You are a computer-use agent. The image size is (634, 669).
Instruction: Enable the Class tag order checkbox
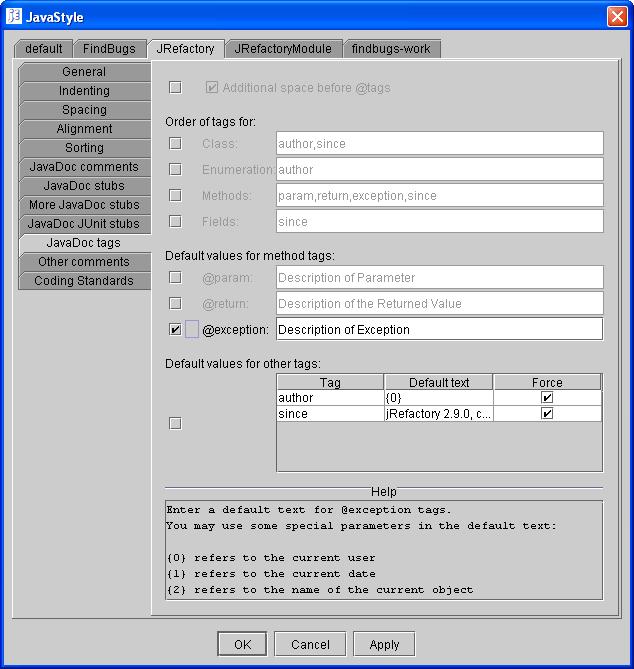[176, 144]
